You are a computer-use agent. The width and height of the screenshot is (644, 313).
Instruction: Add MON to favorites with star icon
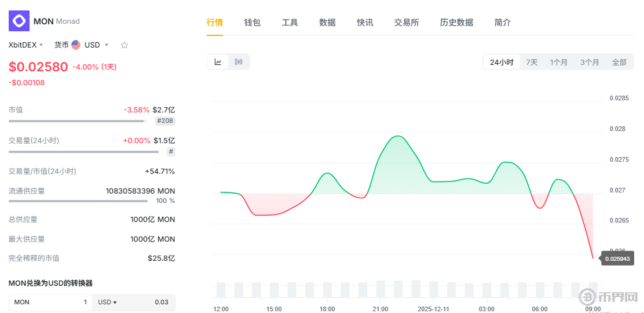pyautogui.click(x=124, y=45)
